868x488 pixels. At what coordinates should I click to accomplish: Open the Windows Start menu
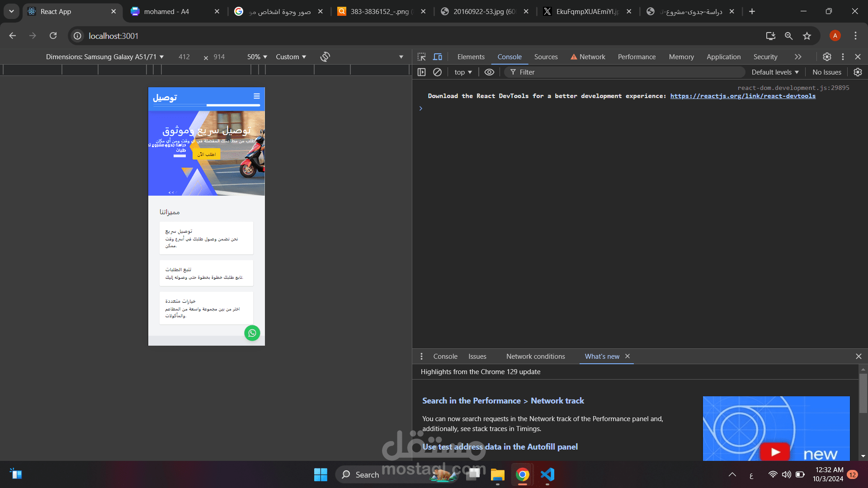(x=321, y=474)
